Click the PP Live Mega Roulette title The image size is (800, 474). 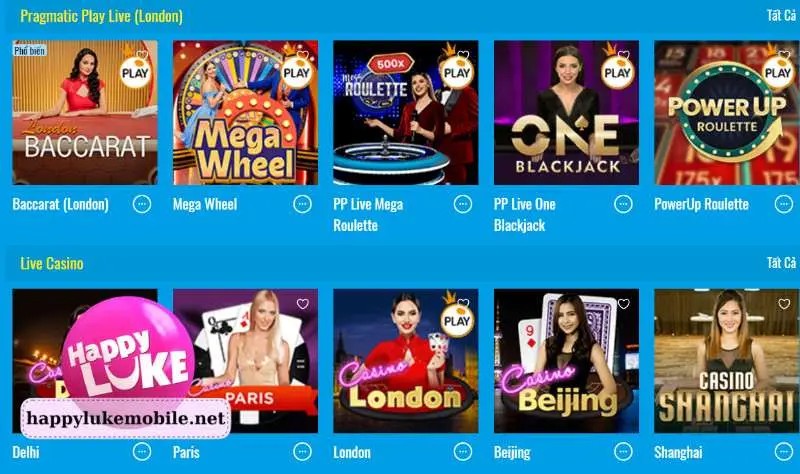tap(368, 215)
